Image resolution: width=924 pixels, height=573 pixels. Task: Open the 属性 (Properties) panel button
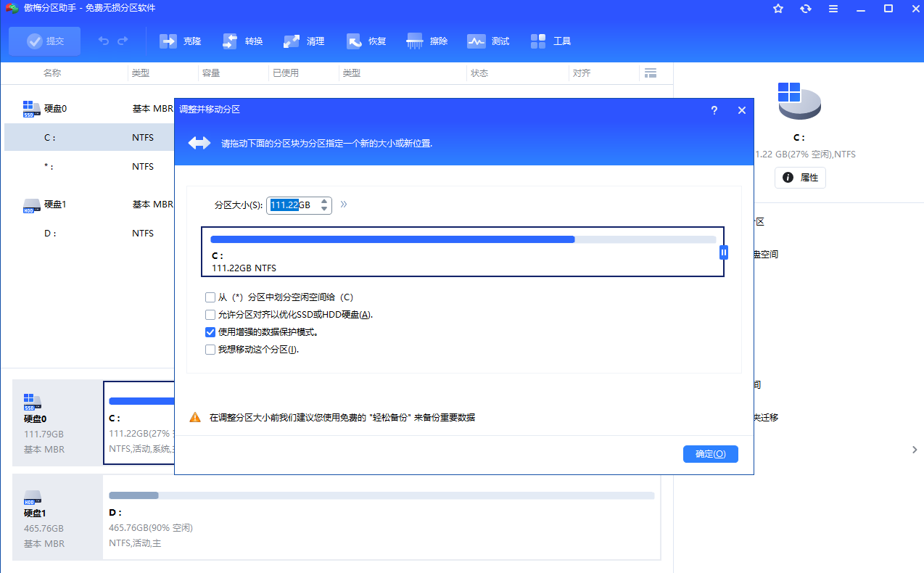[x=800, y=177]
